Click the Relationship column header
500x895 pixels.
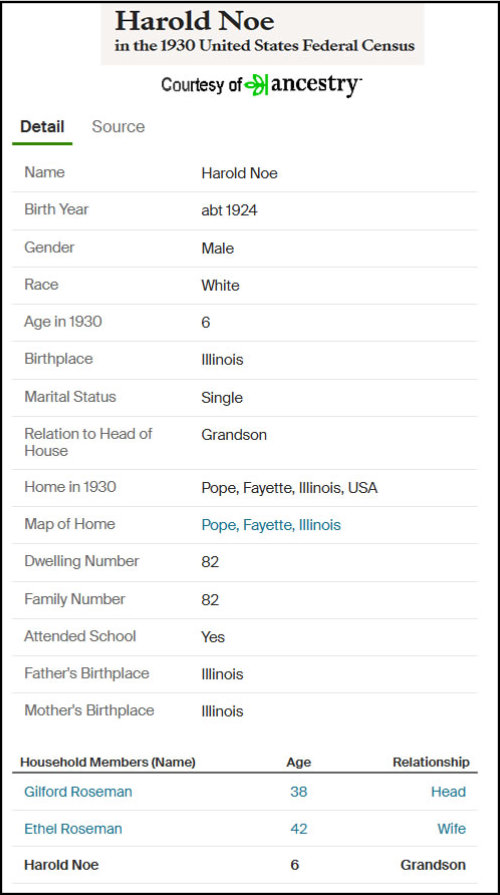(431, 762)
